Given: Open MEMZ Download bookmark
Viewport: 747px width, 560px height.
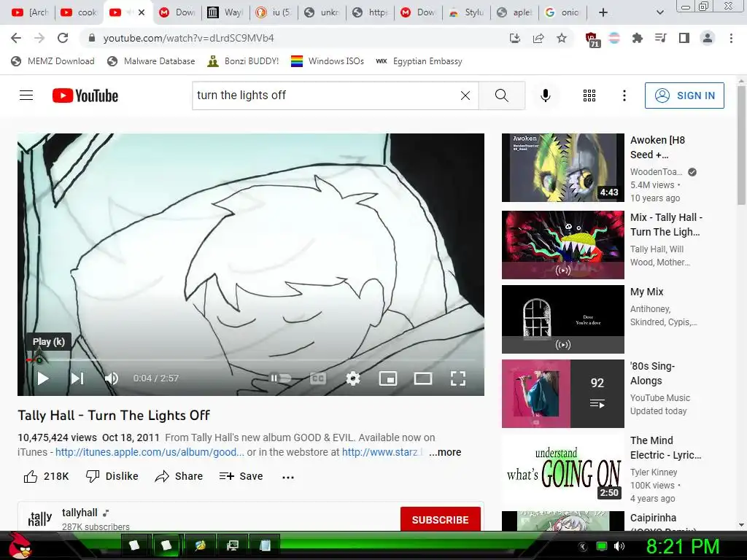Looking at the screenshot, I should (53, 61).
